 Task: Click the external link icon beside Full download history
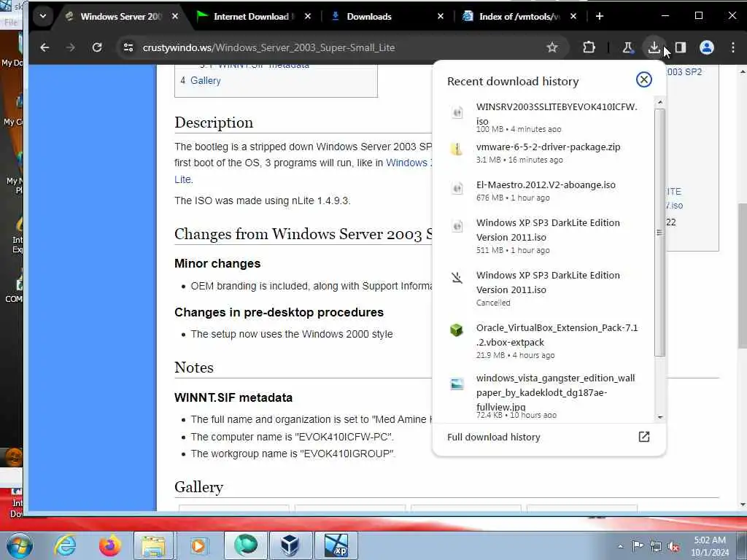point(643,437)
